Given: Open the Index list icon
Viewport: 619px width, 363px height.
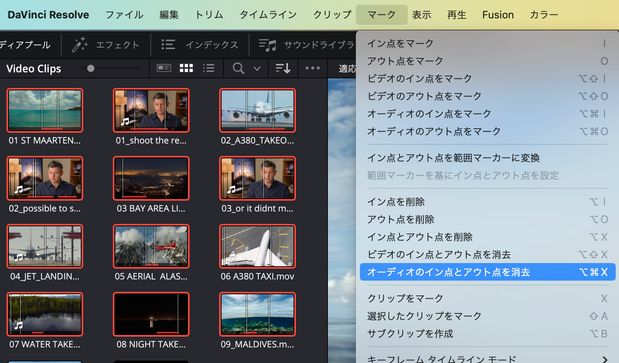Looking at the screenshot, I should [168, 45].
